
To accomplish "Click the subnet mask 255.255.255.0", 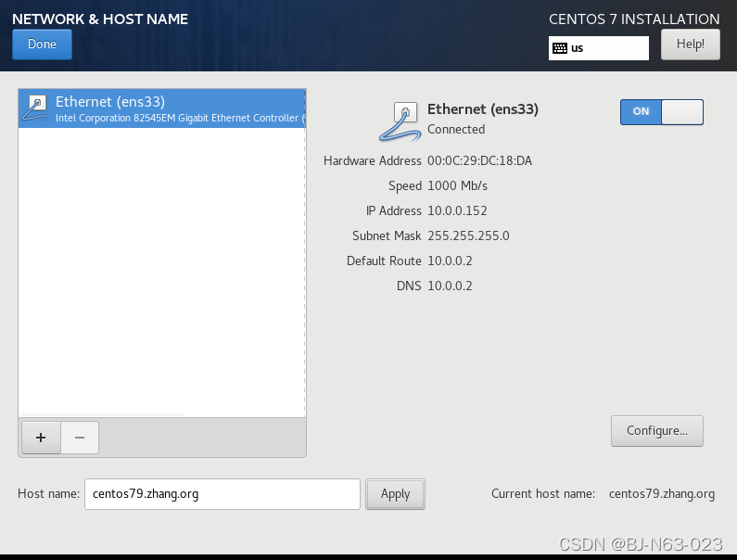I will coord(468,235).
